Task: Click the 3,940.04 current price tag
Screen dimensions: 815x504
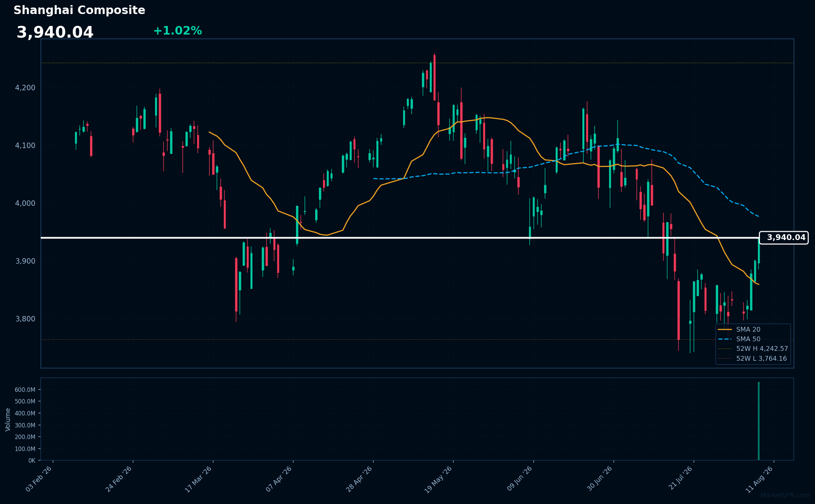Action: click(x=784, y=238)
